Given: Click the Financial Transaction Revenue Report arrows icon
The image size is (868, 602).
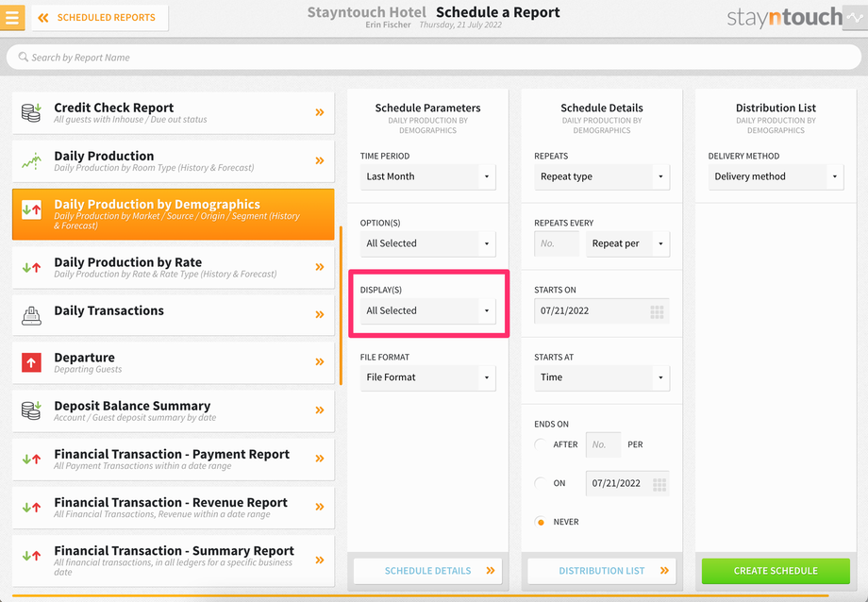Looking at the screenshot, I should (31, 507).
